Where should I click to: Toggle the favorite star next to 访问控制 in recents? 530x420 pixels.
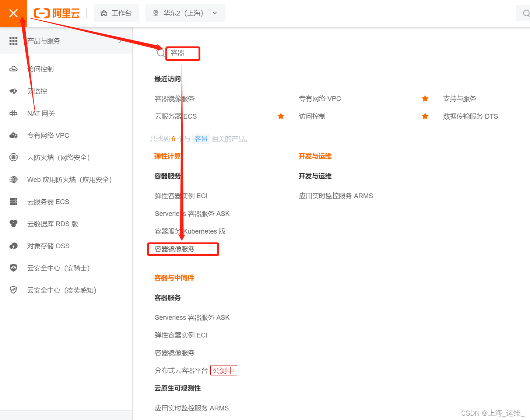coord(425,116)
